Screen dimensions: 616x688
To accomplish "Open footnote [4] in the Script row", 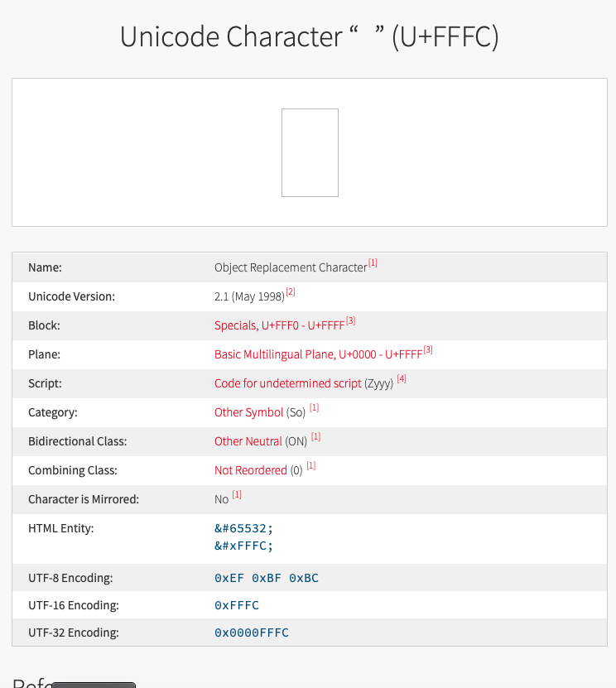I will (x=402, y=379).
